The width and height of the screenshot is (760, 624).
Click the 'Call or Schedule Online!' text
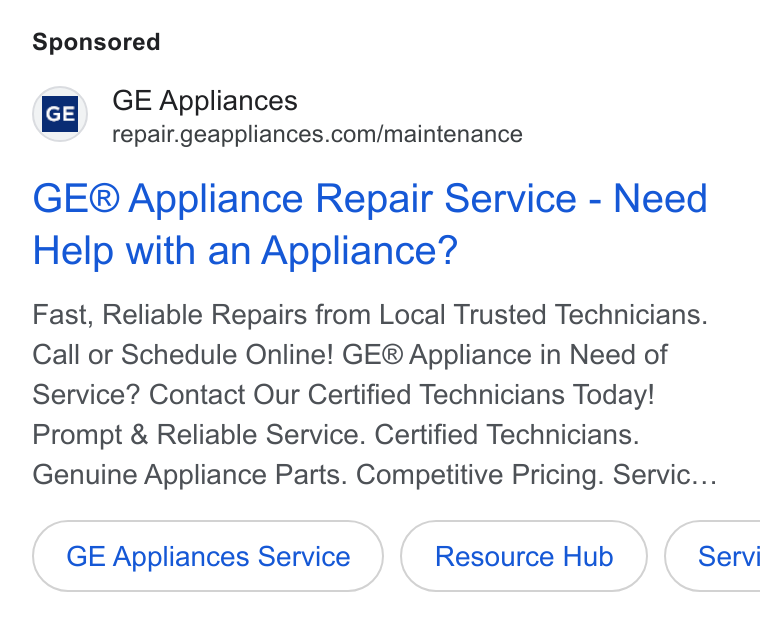(183, 354)
